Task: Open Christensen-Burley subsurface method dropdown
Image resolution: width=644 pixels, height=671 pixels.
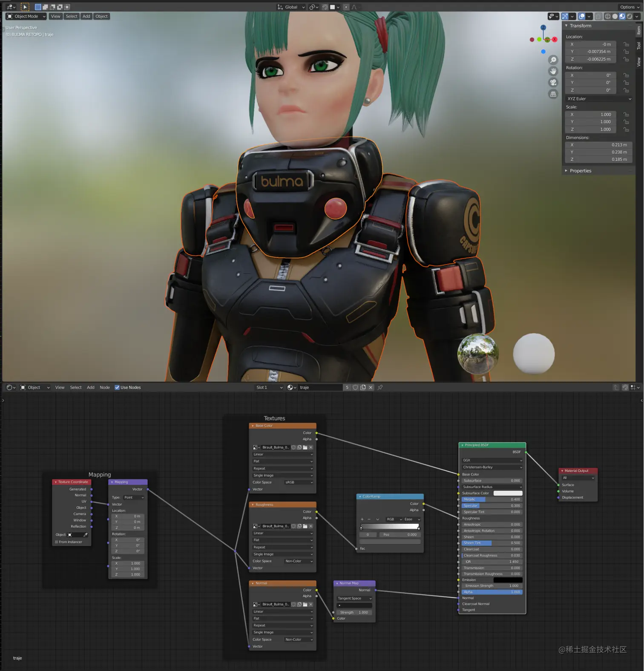Action: pyautogui.click(x=492, y=467)
